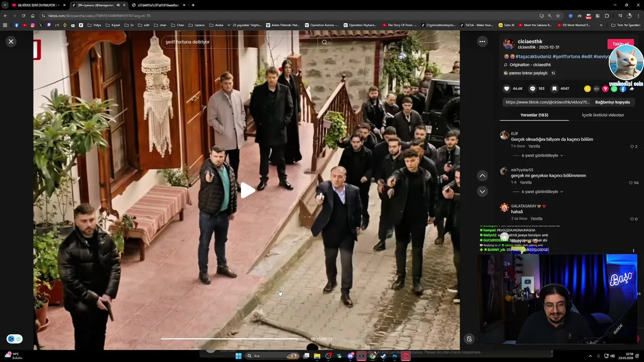
Task: Like ELİF's comment heart
Action: click(x=632, y=147)
